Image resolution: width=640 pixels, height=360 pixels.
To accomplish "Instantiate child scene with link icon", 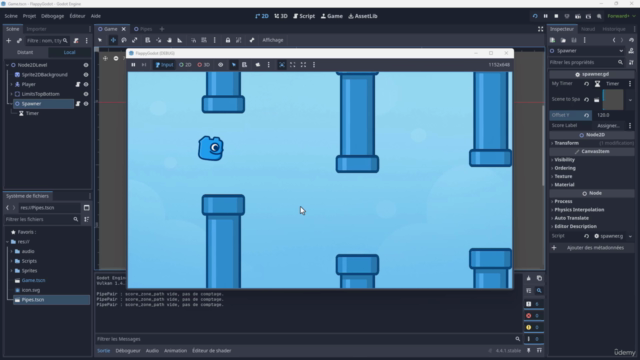I will click(19, 40).
